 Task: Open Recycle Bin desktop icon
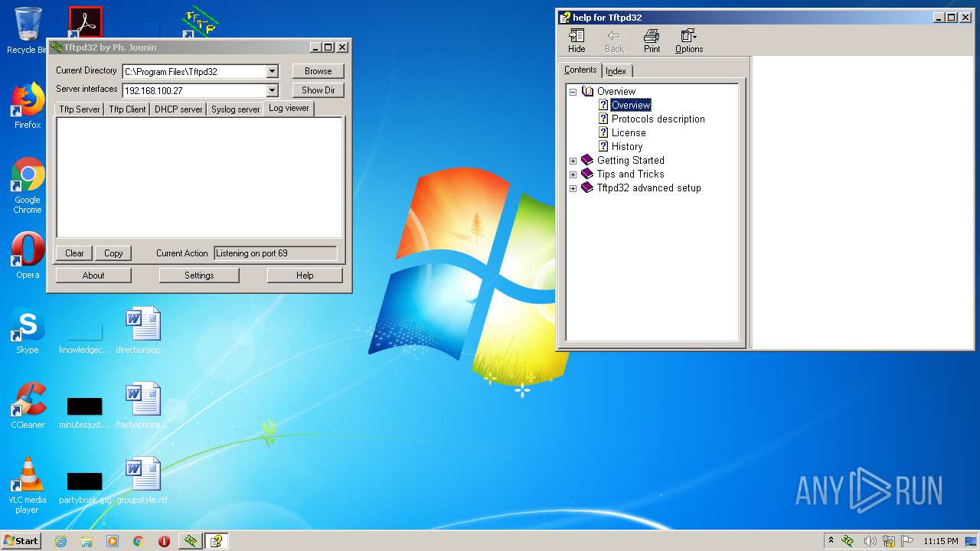[x=27, y=31]
